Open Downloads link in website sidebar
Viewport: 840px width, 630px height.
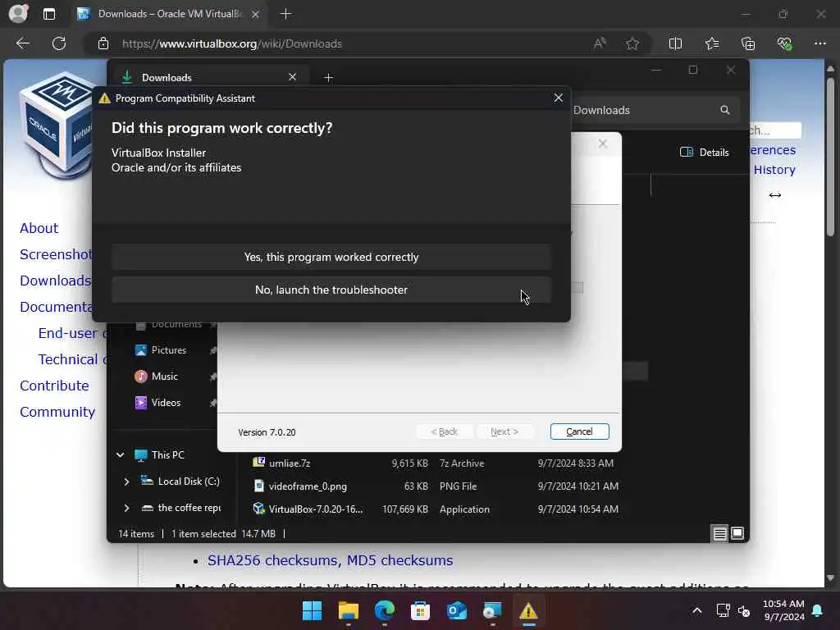coord(56,281)
